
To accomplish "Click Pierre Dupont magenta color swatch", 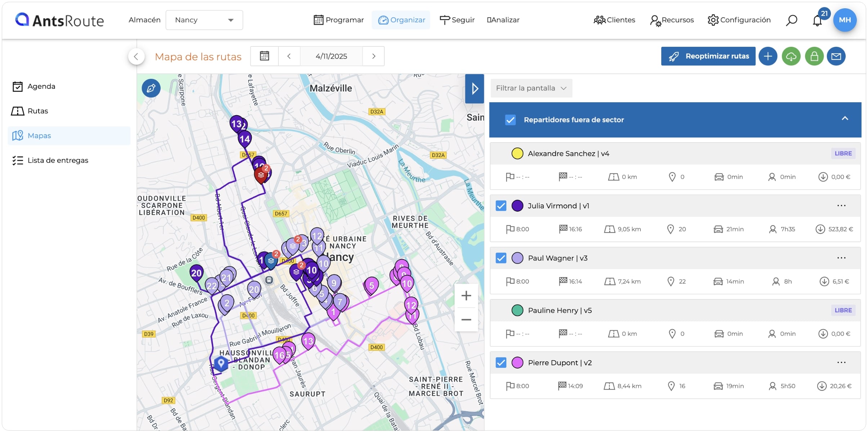I will tap(518, 362).
